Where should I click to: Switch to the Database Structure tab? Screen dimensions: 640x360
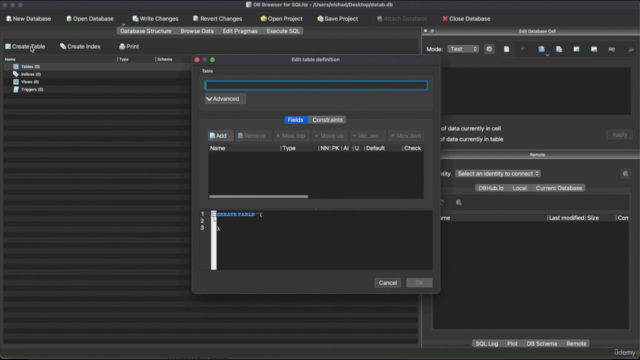[x=146, y=31]
